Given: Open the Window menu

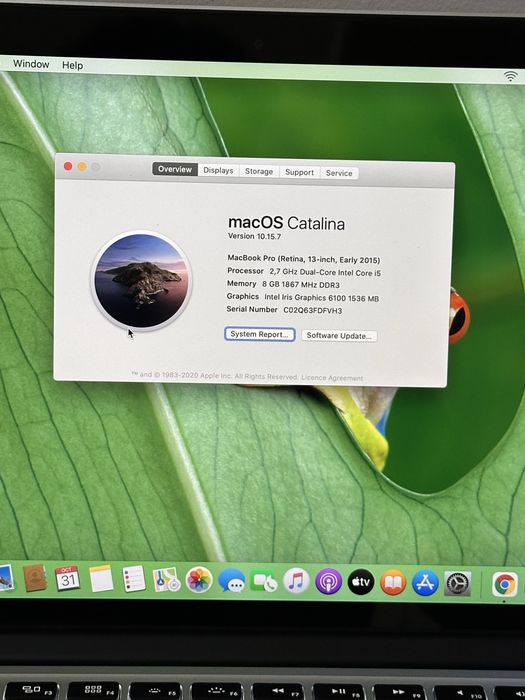Looking at the screenshot, I should point(31,64).
